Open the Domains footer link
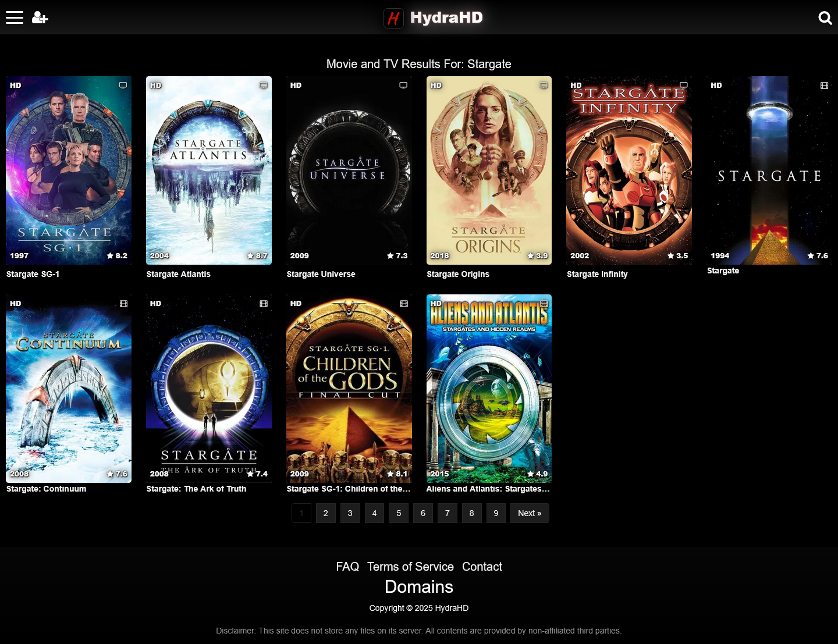838x644 pixels. pos(419,587)
